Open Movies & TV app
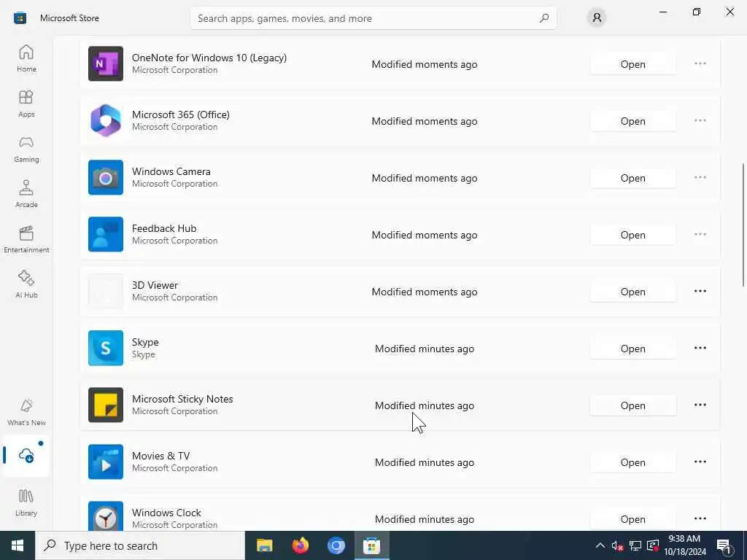Screen dimensions: 747x560 click(632, 462)
